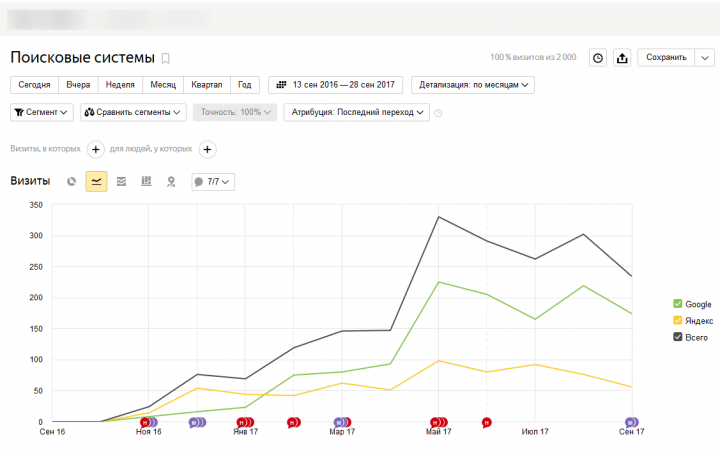Click purple note marker at Сен 17
The height and width of the screenshot is (451, 720).
click(631, 423)
